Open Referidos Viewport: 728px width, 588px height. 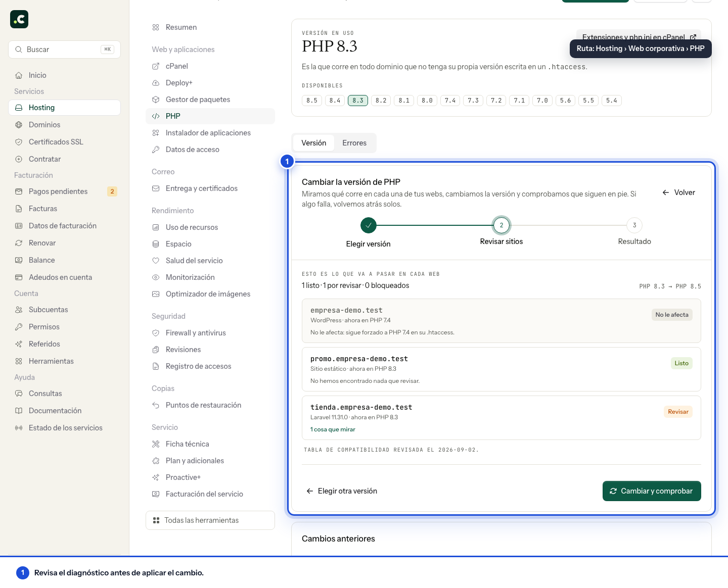click(64, 344)
